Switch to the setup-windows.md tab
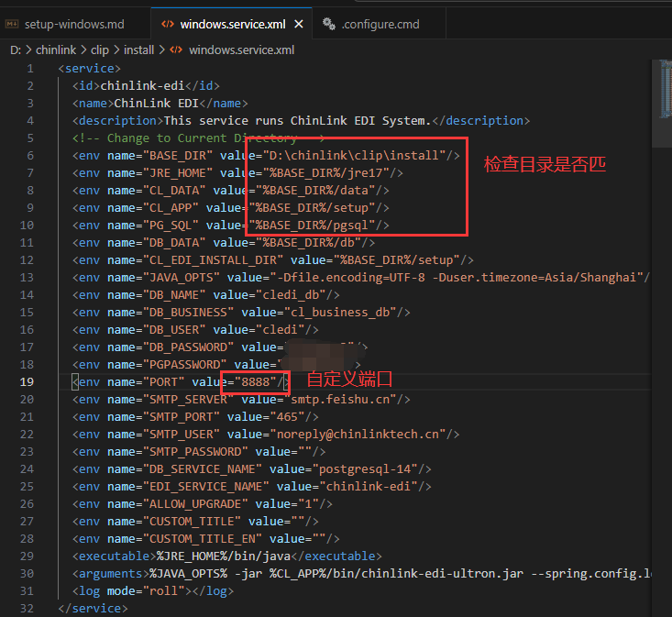Screen dimensions: 672x617 point(73,24)
